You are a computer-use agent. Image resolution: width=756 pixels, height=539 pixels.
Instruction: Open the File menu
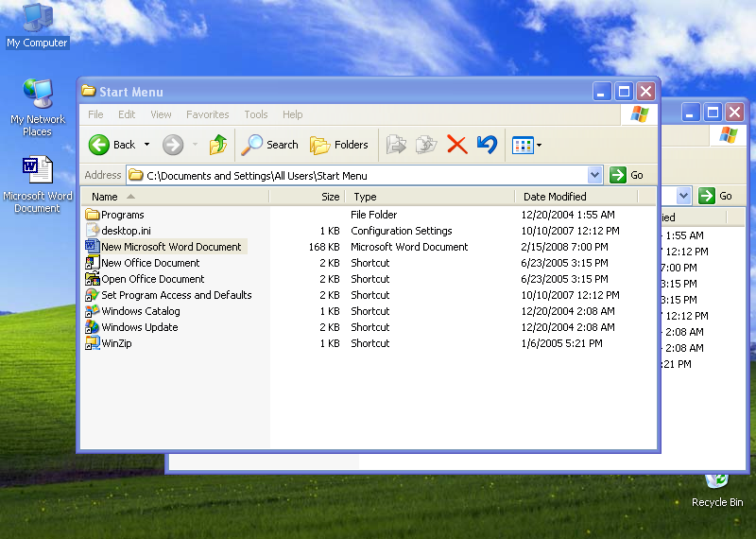tap(95, 114)
